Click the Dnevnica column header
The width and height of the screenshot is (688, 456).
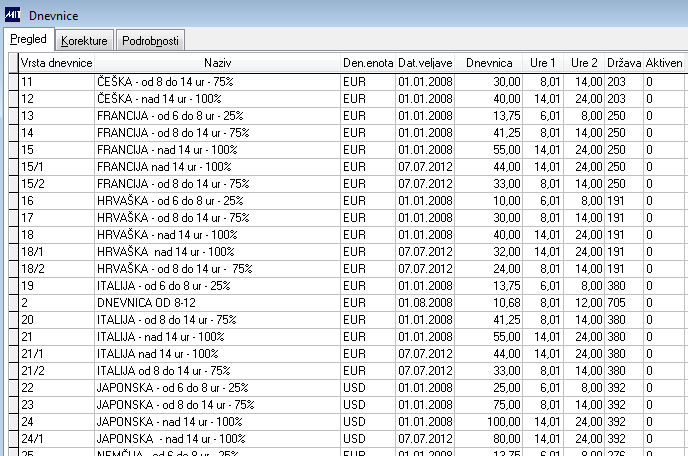(489, 63)
